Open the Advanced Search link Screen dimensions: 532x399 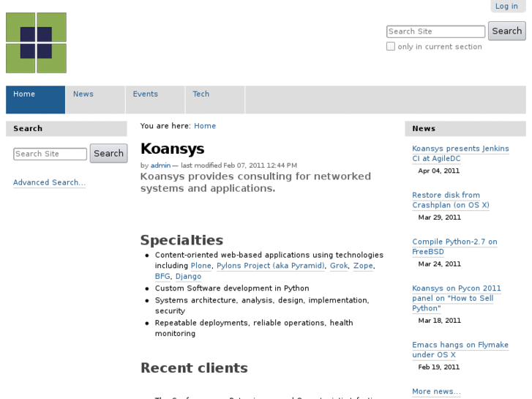(49, 182)
